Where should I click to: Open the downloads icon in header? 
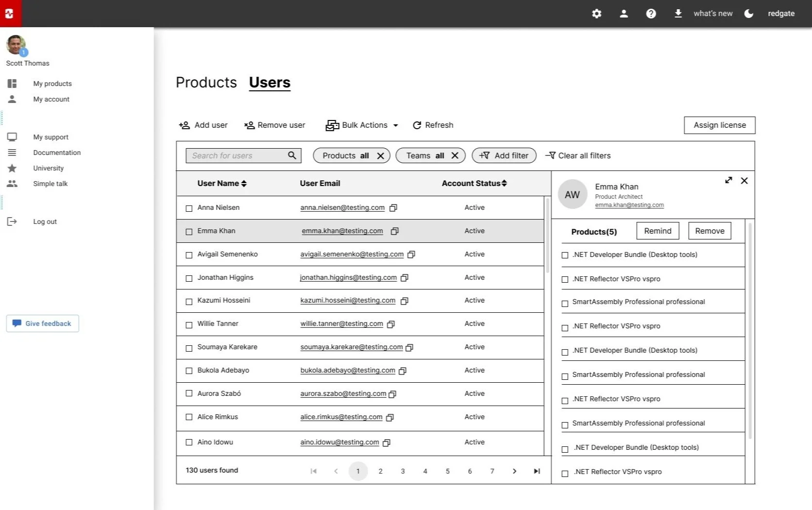click(678, 14)
